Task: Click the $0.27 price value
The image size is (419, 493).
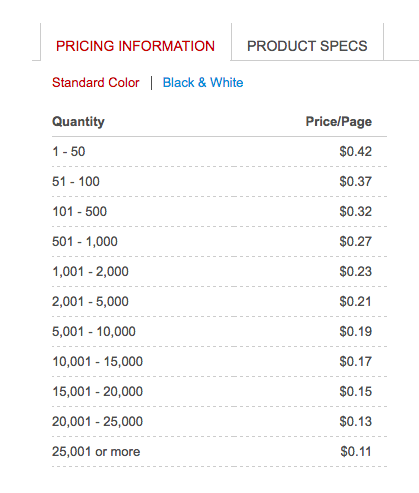Action: 355,242
